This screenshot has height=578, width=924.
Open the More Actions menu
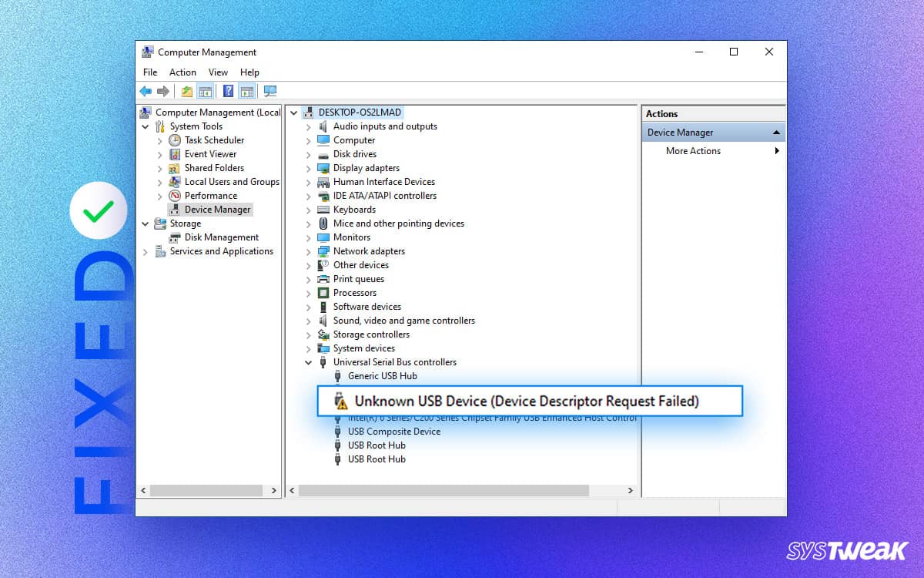coord(692,151)
